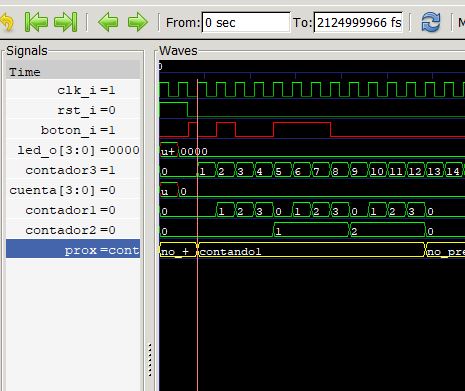Select the cuenta[3:0] signal row
The image size is (465, 391).
click(x=73, y=190)
